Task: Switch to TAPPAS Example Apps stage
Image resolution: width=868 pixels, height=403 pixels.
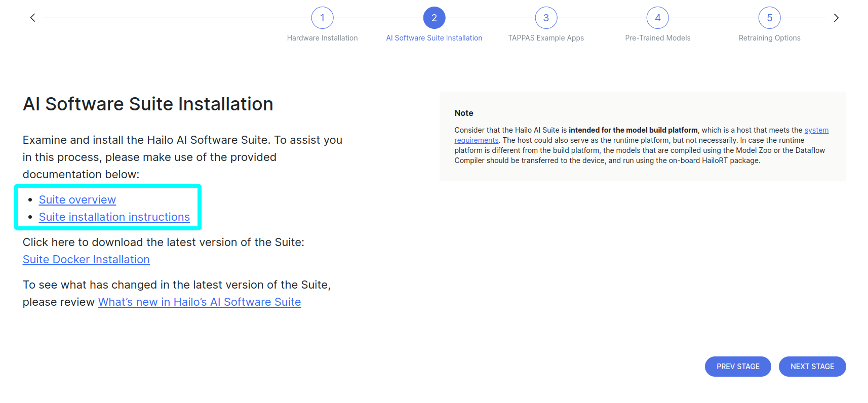Action: [546, 38]
